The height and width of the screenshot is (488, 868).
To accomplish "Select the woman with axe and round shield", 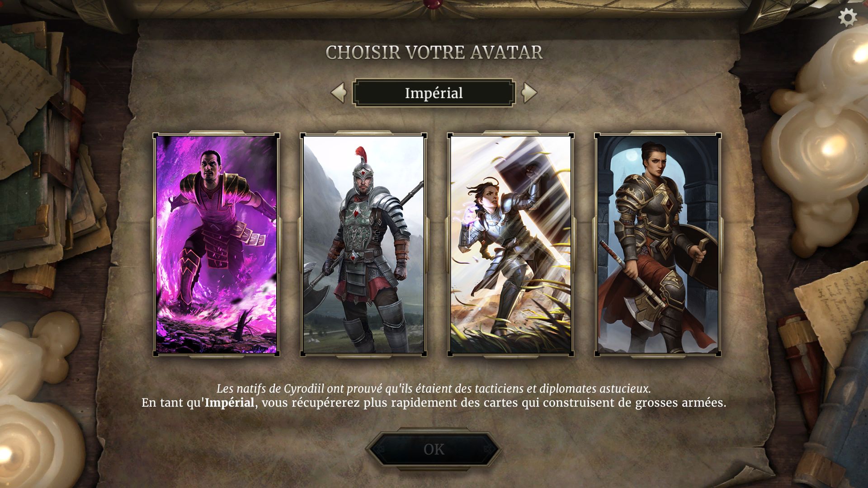I will (658, 244).
